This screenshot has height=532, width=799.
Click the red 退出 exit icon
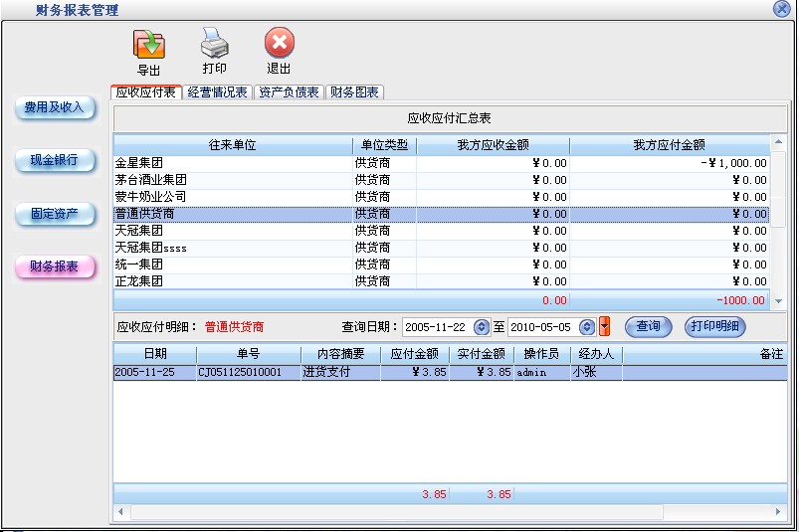coord(280,44)
